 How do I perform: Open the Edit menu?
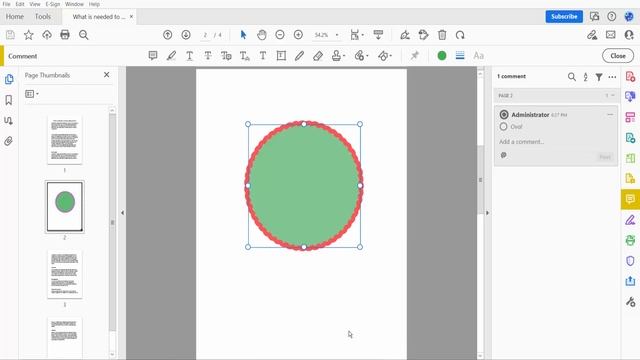pos(20,4)
